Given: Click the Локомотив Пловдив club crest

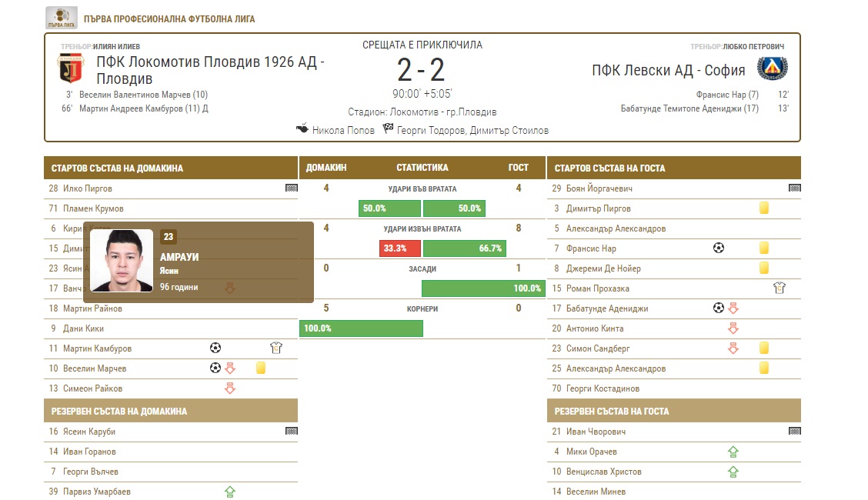Looking at the screenshot, I should 71,68.
